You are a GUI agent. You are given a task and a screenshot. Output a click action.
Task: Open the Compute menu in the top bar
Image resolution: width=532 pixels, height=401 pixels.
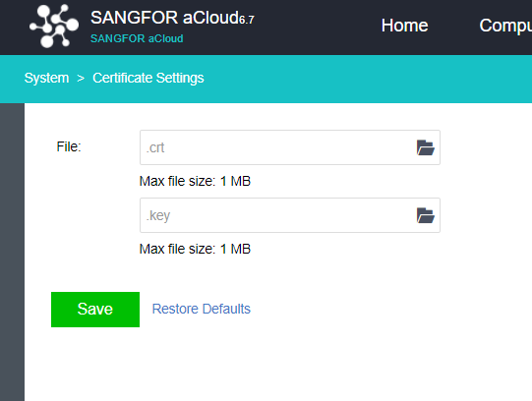(505, 26)
